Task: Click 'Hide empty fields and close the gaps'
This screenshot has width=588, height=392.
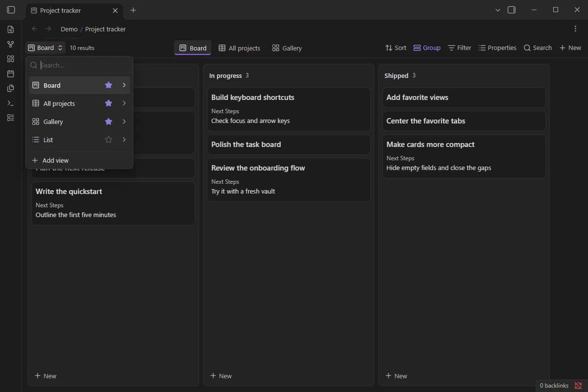Action: coord(439,168)
